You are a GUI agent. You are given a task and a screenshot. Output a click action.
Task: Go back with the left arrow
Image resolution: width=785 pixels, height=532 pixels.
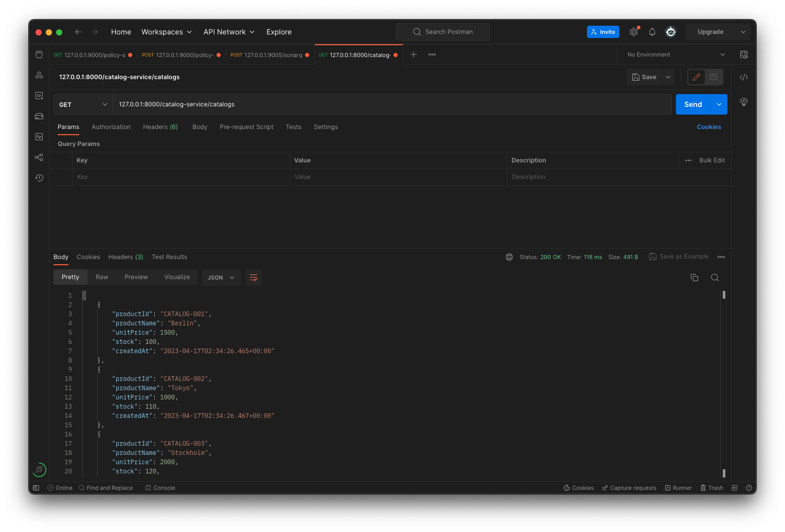point(78,32)
